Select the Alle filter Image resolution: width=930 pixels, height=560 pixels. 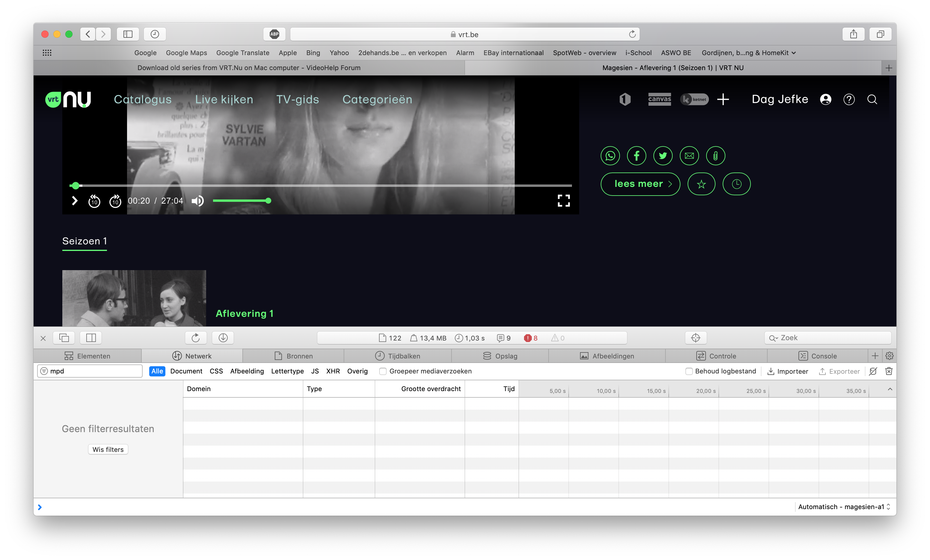(x=157, y=371)
